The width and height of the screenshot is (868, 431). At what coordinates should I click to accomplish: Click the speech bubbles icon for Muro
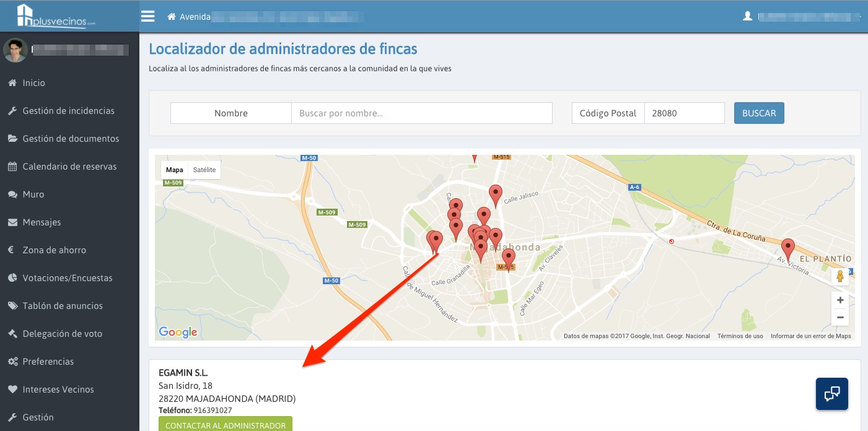[12, 194]
